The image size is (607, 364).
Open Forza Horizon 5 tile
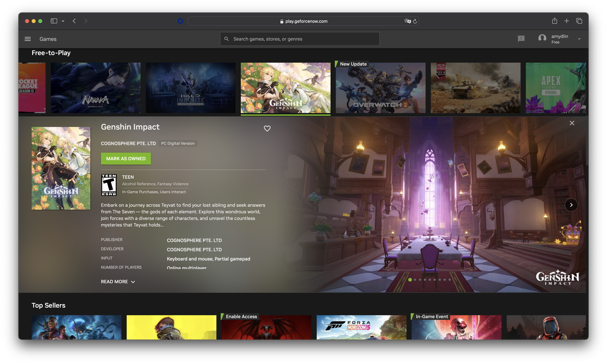pos(361,327)
